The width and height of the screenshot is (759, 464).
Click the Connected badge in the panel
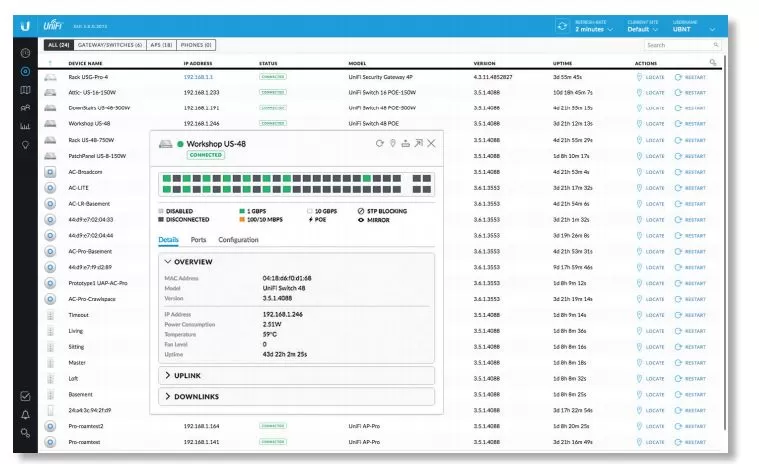206,155
